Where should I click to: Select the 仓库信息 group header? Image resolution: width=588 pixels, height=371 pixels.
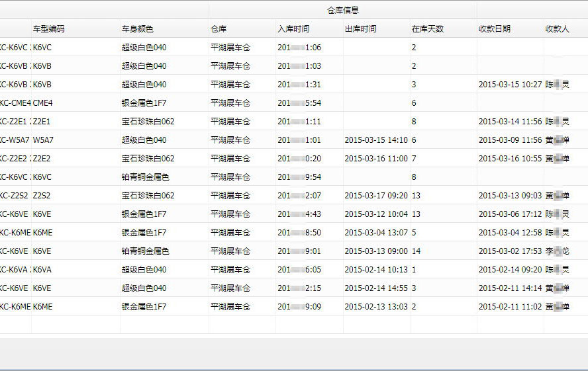point(343,10)
